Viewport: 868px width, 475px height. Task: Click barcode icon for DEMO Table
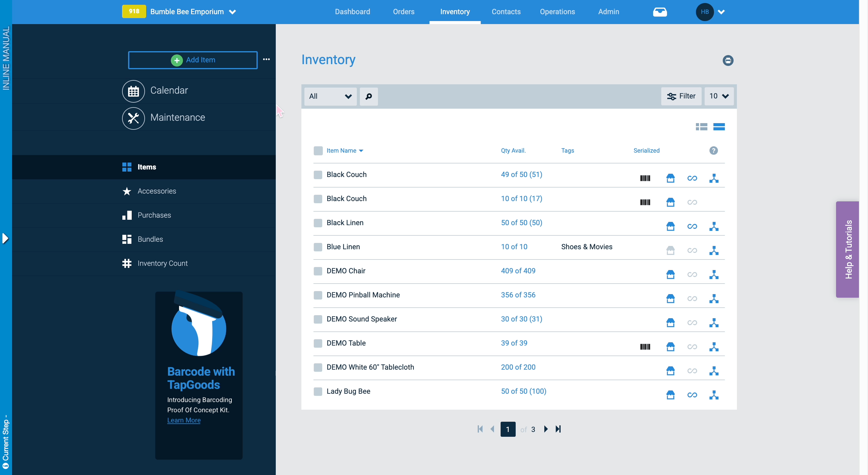coord(645,347)
